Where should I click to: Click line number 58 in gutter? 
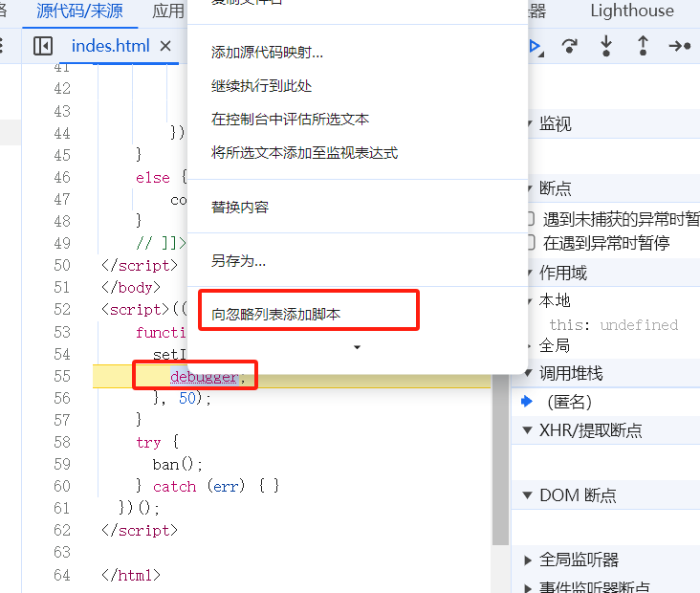click(x=62, y=442)
